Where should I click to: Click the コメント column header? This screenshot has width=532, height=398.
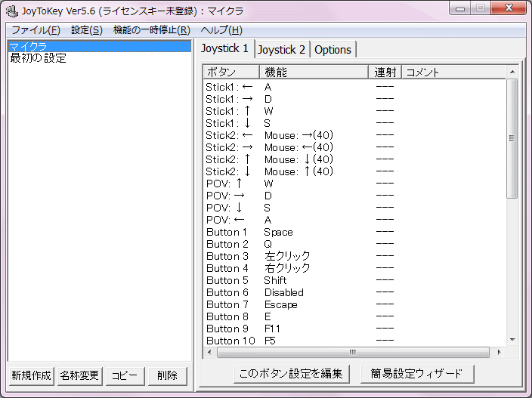pyautogui.click(x=453, y=72)
